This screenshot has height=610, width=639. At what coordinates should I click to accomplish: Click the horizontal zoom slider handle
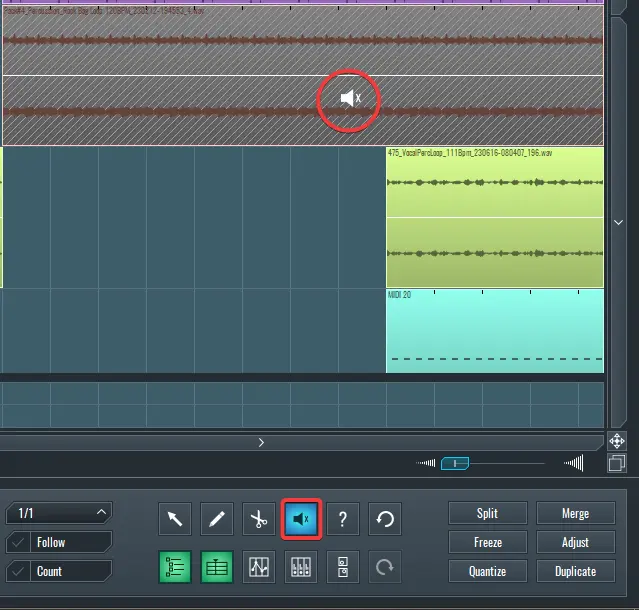pyautogui.click(x=455, y=463)
